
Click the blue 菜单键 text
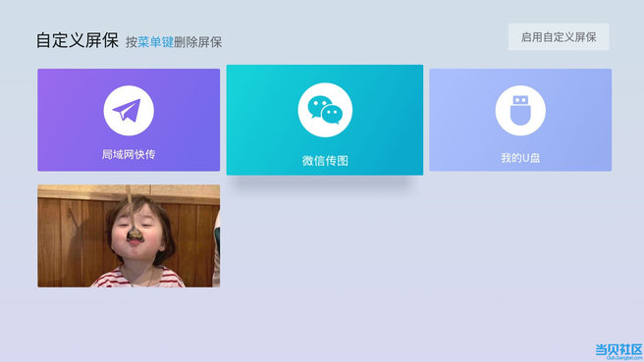point(155,42)
